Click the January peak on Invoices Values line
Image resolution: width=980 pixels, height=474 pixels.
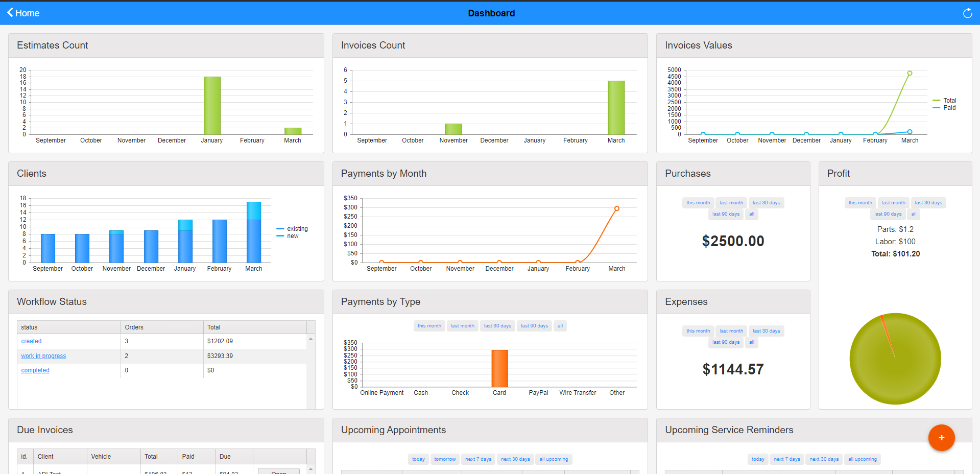[841, 134]
